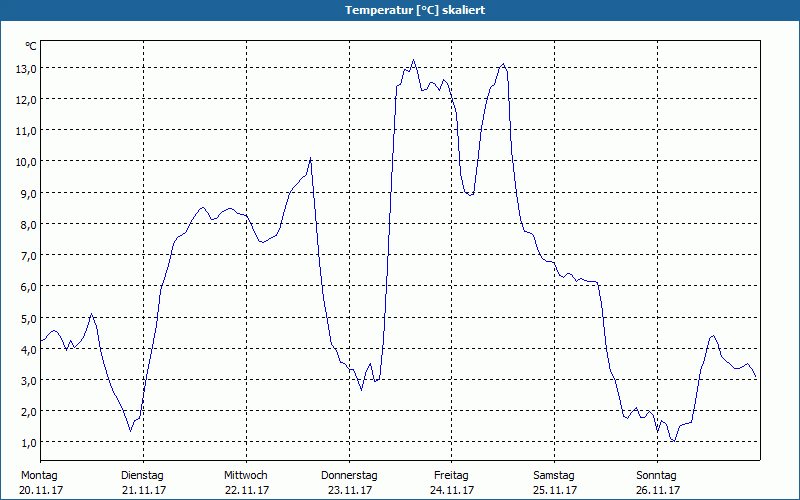Click the date 20.11.17
This screenshot has height=500, width=800.
pyautogui.click(x=41, y=490)
